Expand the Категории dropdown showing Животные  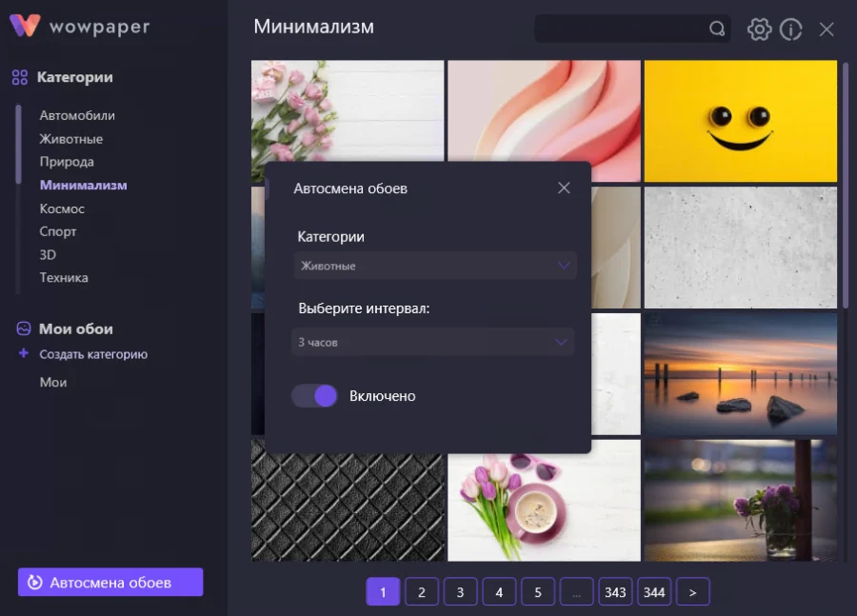pyautogui.click(x=435, y=266)
